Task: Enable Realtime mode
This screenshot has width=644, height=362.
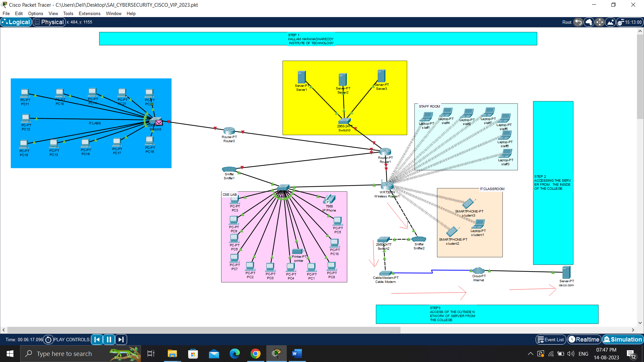Action: click(x=584, y=339)
